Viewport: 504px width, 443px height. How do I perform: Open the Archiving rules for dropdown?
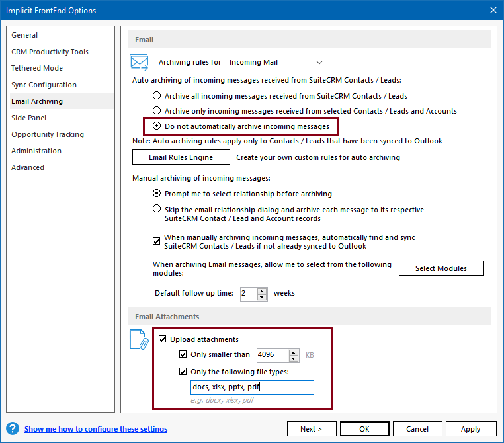(x=276, y=63)
